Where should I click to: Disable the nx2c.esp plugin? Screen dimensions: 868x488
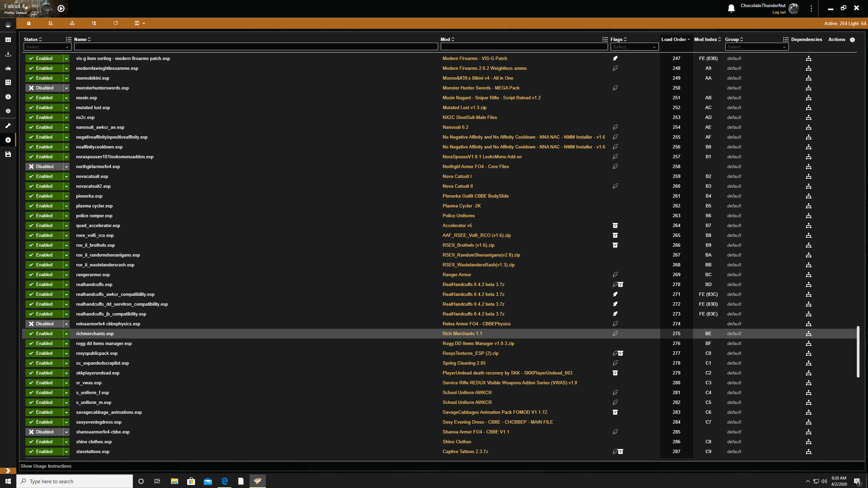point(44,117)
